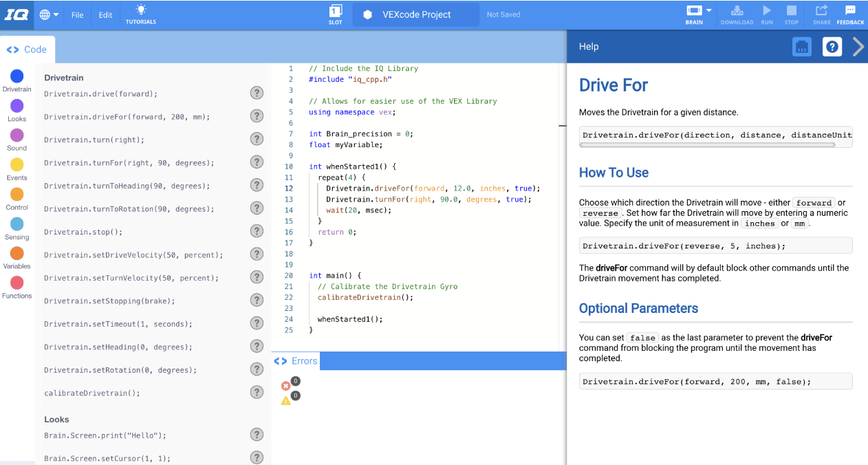The width and height of the screenshot is (868, 465).
Task: Click the driveFor(reverse, 5, inches) example
Action: [x=715, y=246]
